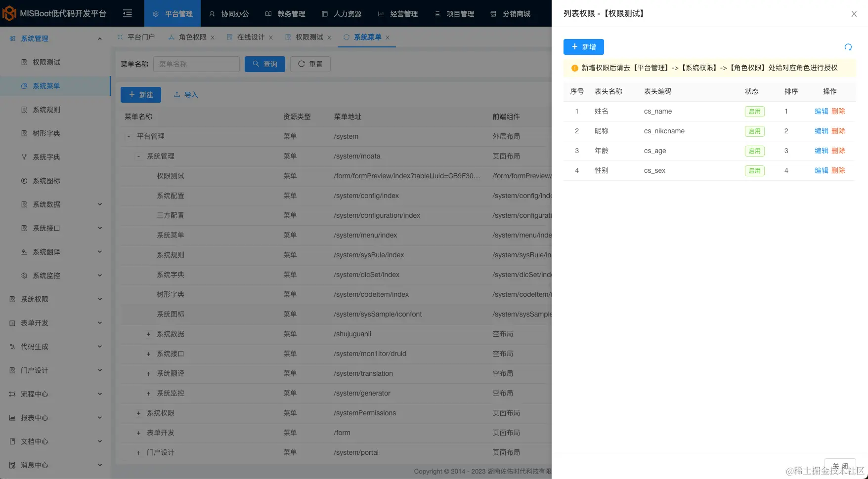This screenshot has height=479, width=868.
Task: Expand the 表单开发 tree row
Action: [x=138, y=433]
